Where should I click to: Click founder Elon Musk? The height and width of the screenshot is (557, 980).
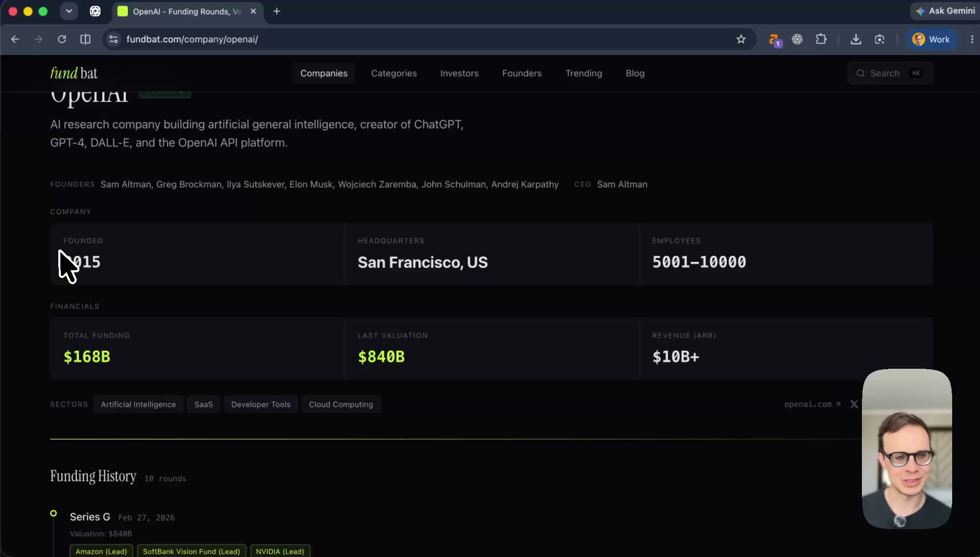click(311, 184)
